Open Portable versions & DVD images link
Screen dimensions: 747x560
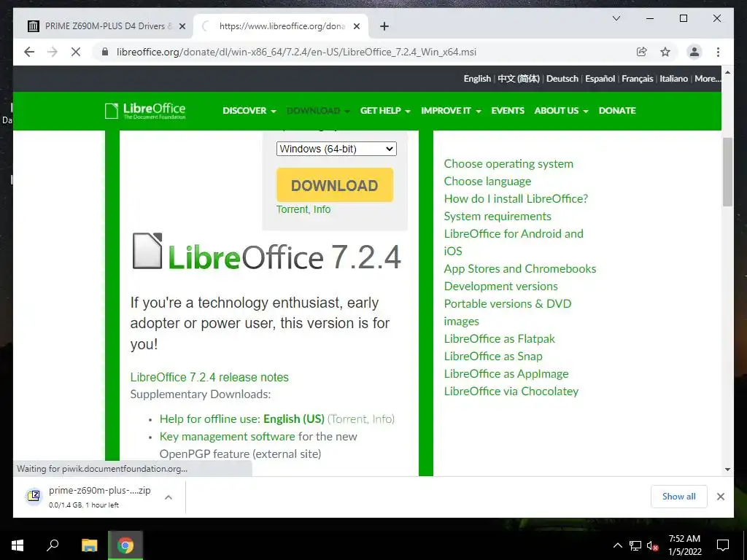[508, 312]
